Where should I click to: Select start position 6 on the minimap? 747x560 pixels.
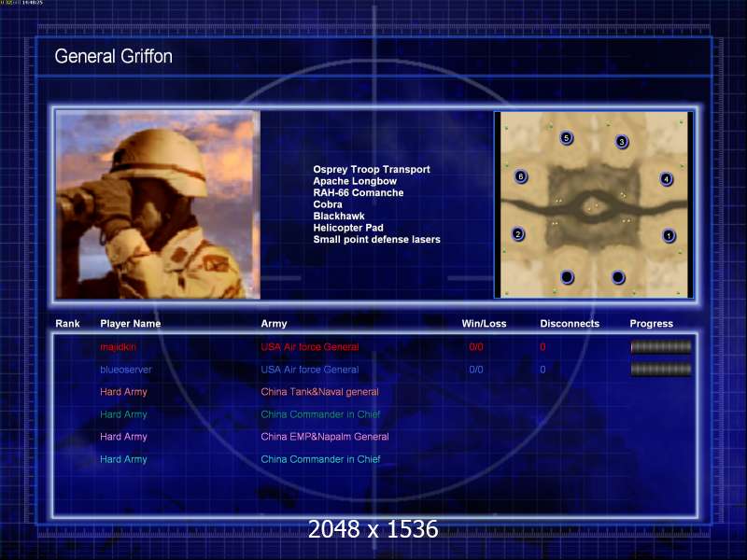click(521, 176)
